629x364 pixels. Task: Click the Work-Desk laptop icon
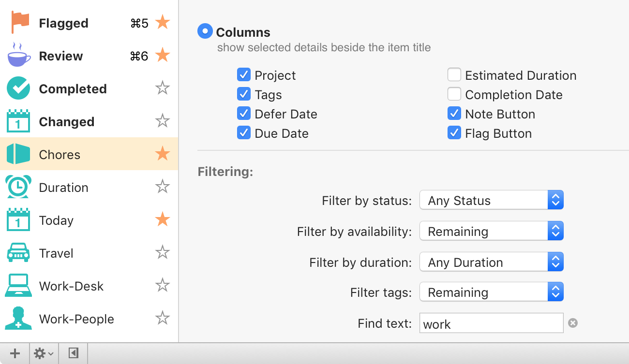tap(19, 286)
